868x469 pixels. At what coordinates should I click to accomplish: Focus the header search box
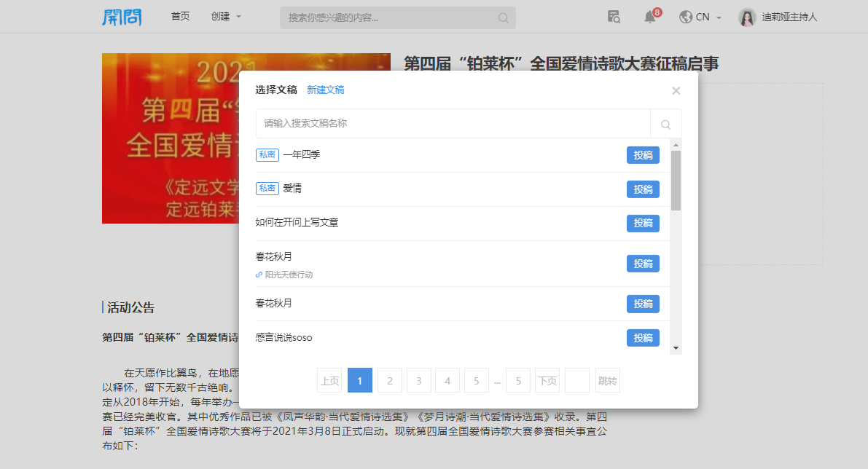(x=397, y=17)
